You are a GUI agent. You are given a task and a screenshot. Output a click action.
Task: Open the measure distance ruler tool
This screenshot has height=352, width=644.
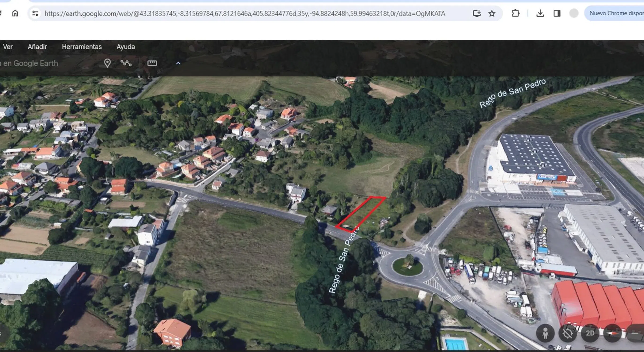(x=152, y=63)
